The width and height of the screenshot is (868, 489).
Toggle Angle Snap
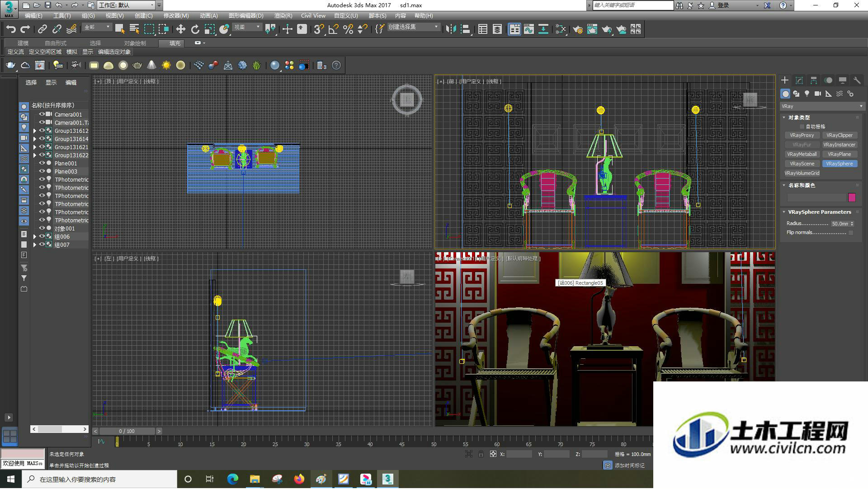pos(333,29)
